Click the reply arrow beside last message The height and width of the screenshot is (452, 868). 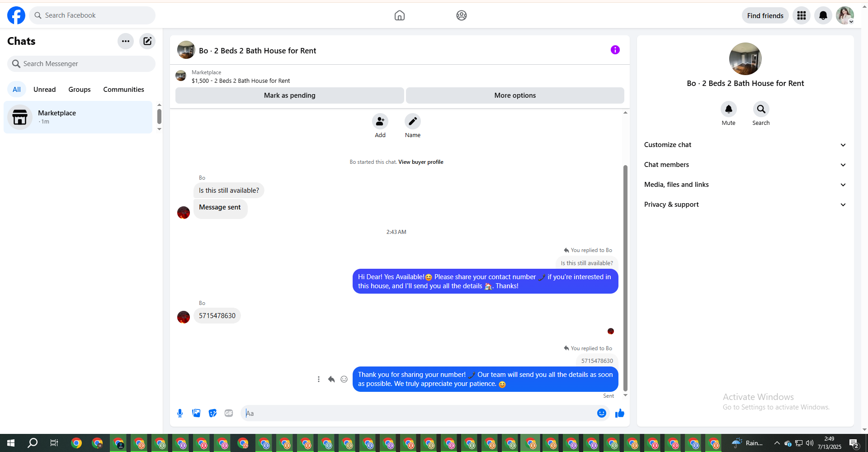(331, 379)
